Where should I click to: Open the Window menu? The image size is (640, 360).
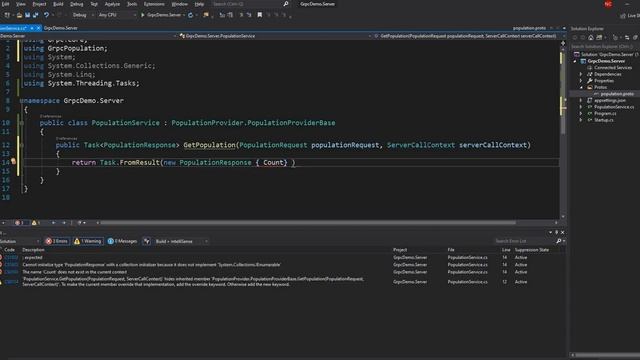tap(180, 4)
